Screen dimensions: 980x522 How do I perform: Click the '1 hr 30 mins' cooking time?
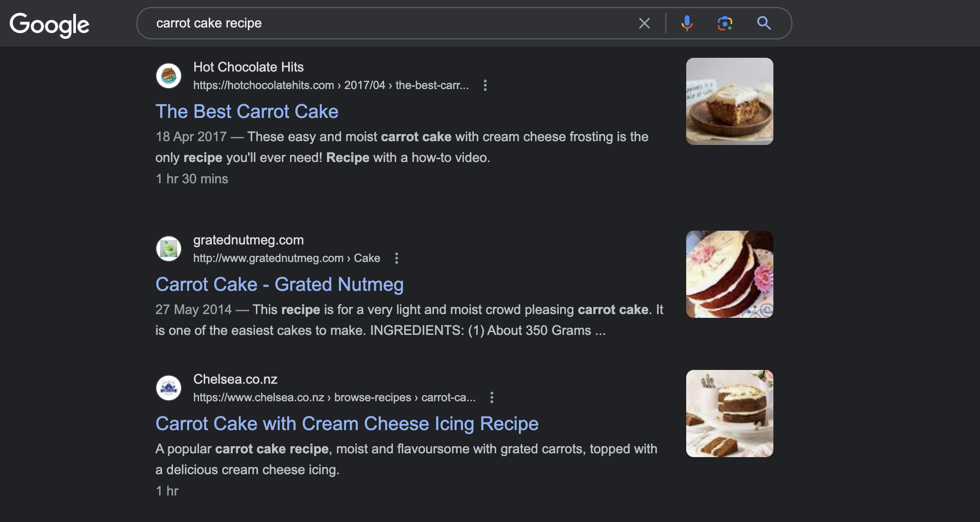(192, 179)
